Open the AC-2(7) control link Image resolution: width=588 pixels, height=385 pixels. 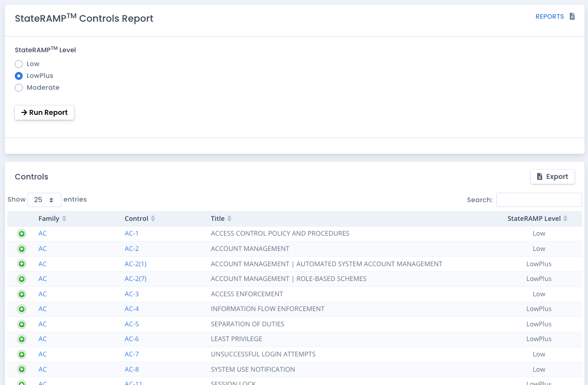(x=135, y=279)
